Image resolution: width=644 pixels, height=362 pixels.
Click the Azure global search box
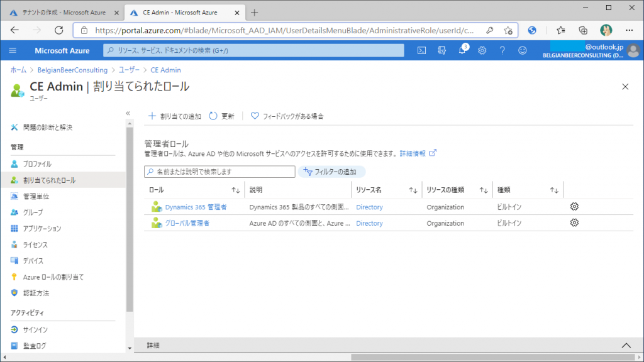[253, 50]
